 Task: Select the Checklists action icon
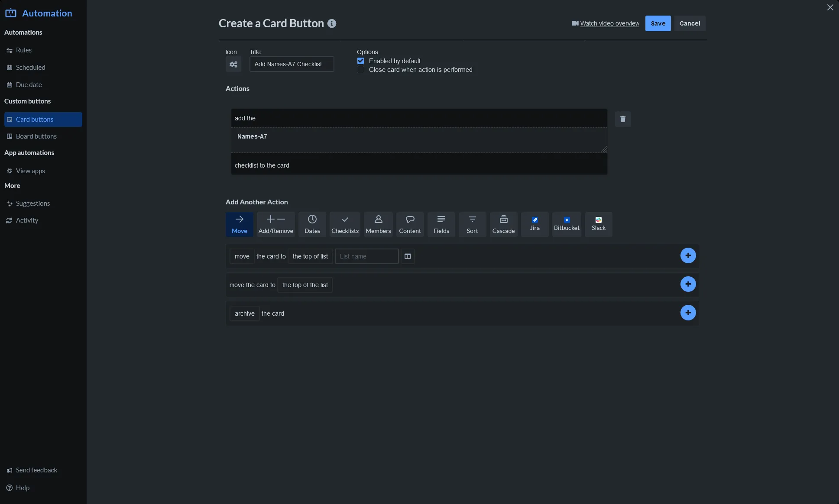(x=345, y=224)
